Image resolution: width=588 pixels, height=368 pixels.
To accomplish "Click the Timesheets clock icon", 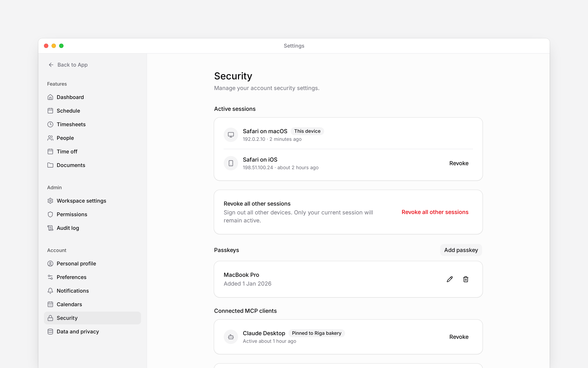I will [50, 124].
